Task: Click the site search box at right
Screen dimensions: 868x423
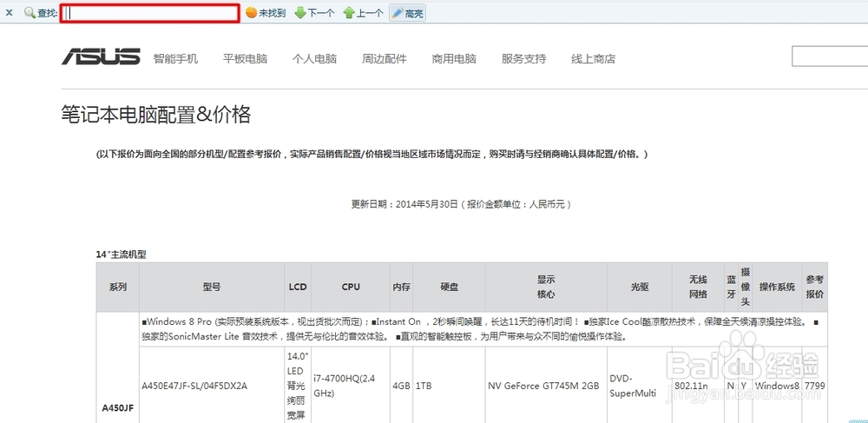Action: pos(830,56)
